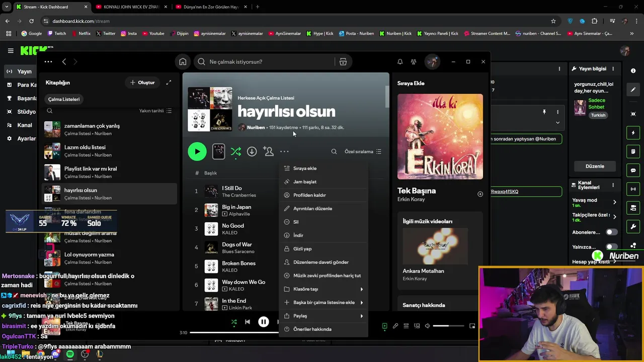
Task: Open Kanal Eylemleri panel options dots
Action: tap(612, 186)
